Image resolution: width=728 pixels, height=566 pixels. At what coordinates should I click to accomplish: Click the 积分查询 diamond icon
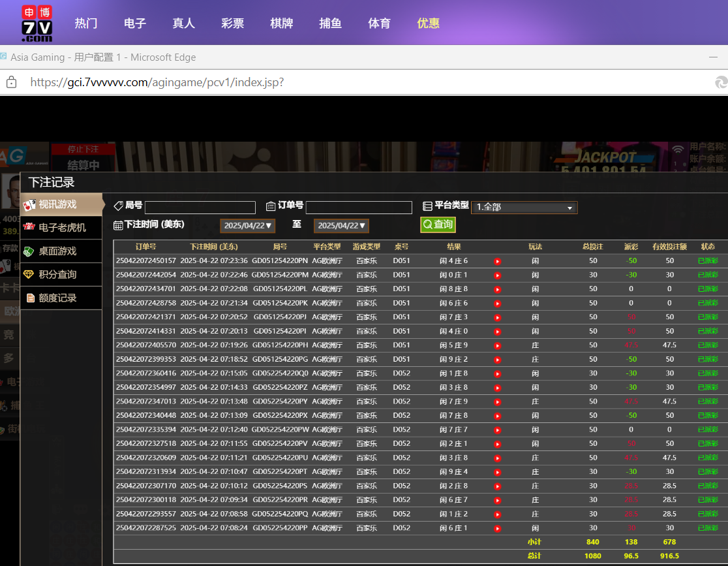tap(29, 275)
